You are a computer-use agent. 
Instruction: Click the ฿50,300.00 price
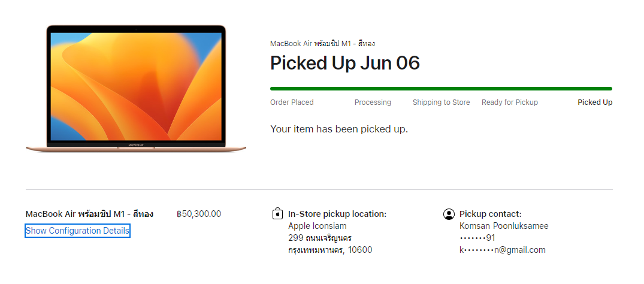pyautogui.click(x=199, y=214)
